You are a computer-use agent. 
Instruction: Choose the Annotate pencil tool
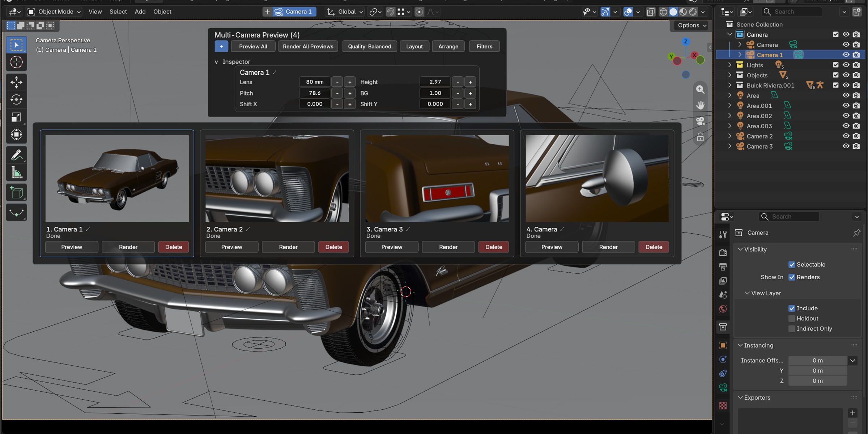pyautogui.click(x=16, y=155)
